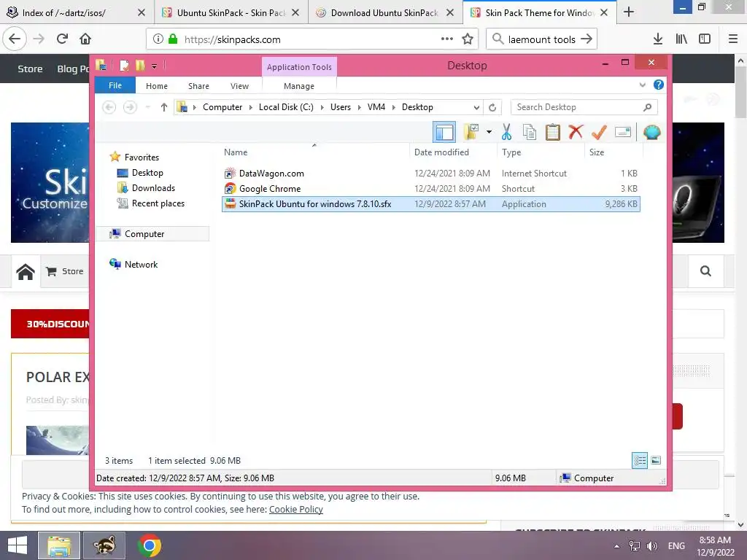Open Downloads in the navigation pane

tap(153, 188)
